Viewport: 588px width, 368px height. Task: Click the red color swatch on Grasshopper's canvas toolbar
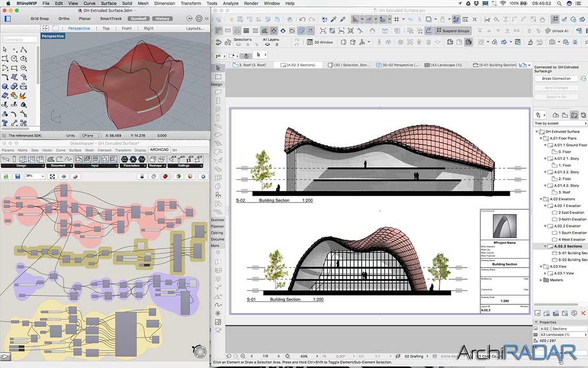point(165,176)
